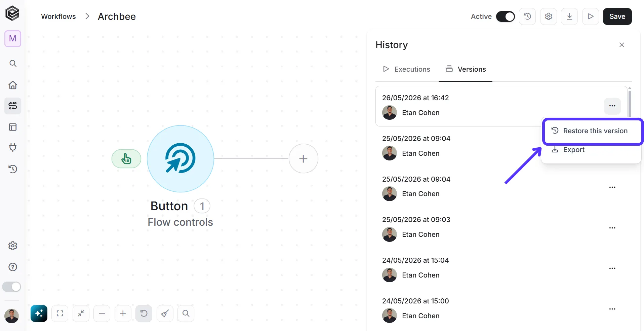The height and width of the screenshot is (331, 644).
Task: Run the workflow with play button
Action: pos(591,16)
